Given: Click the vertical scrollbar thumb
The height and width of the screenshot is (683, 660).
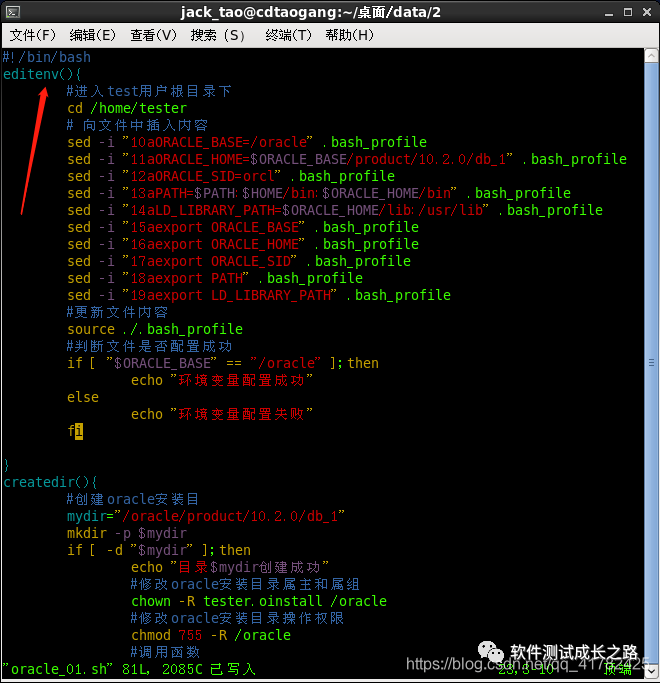Looking at the screenshot, I should 651,363.
